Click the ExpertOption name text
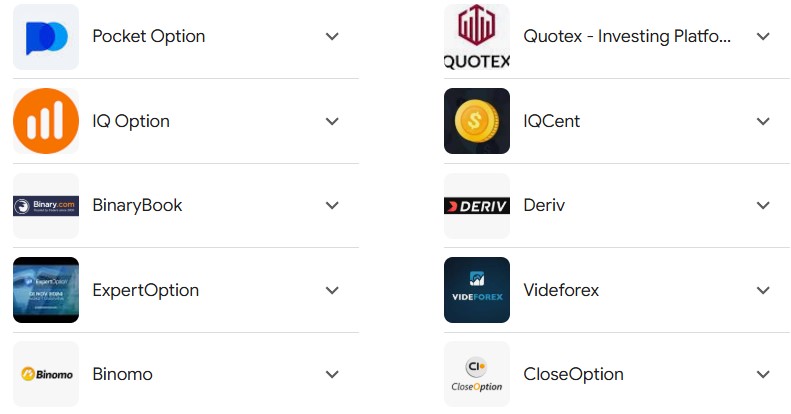The image size is (791, 414). tap(145, 290)
